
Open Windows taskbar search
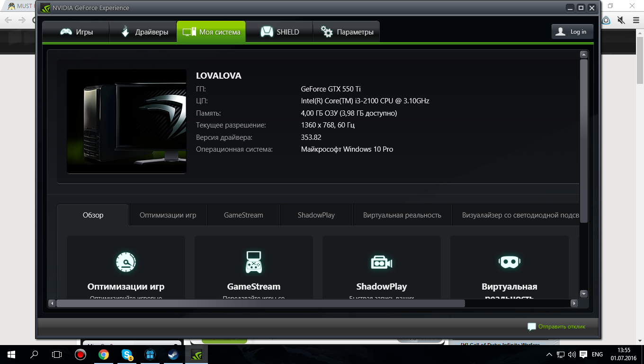pyautogui.click(x=34, y=355)
